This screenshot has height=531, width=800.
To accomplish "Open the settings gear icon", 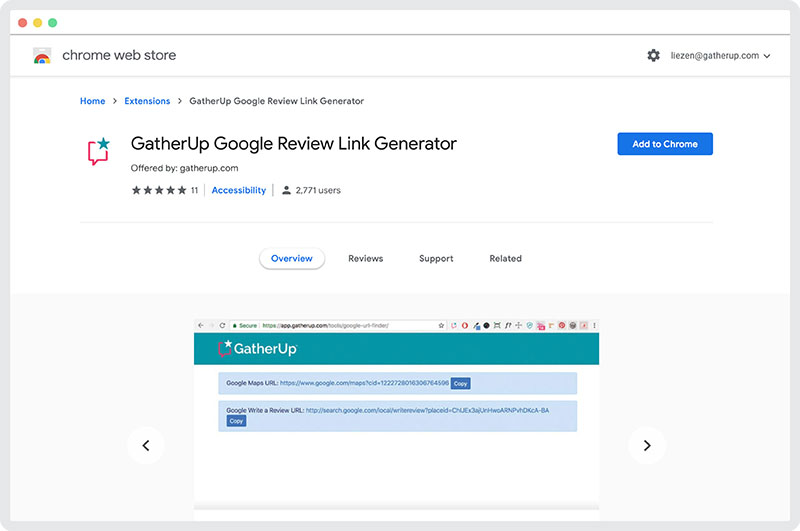I will (653, 55).
